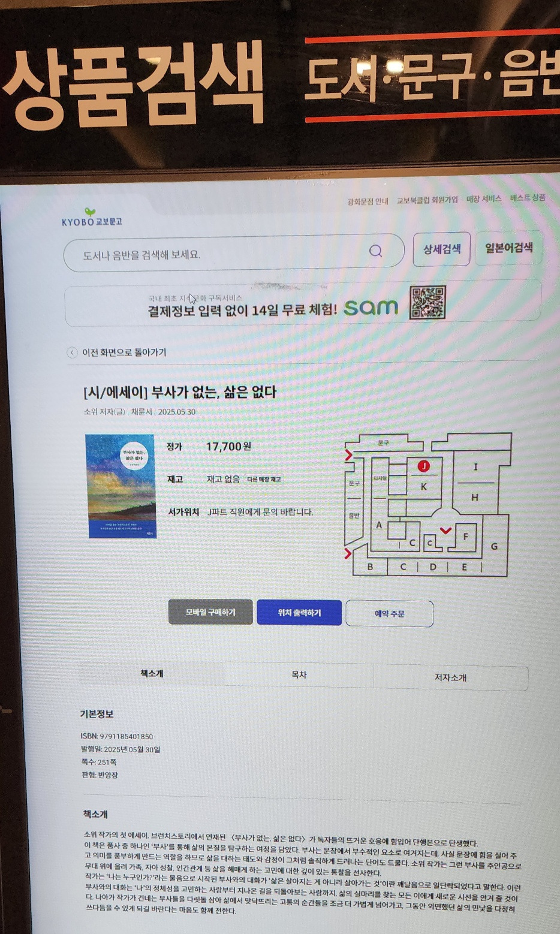Click the upper red entrance arrow on map
This screenshot has height=934, width=560.
click(348, 456)
